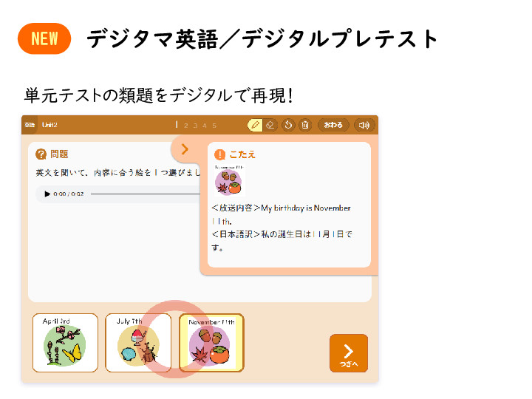The width and height of the screenshot is (532, 399).
Task: Click the trash can delete icon
Action: coord(305,125)
